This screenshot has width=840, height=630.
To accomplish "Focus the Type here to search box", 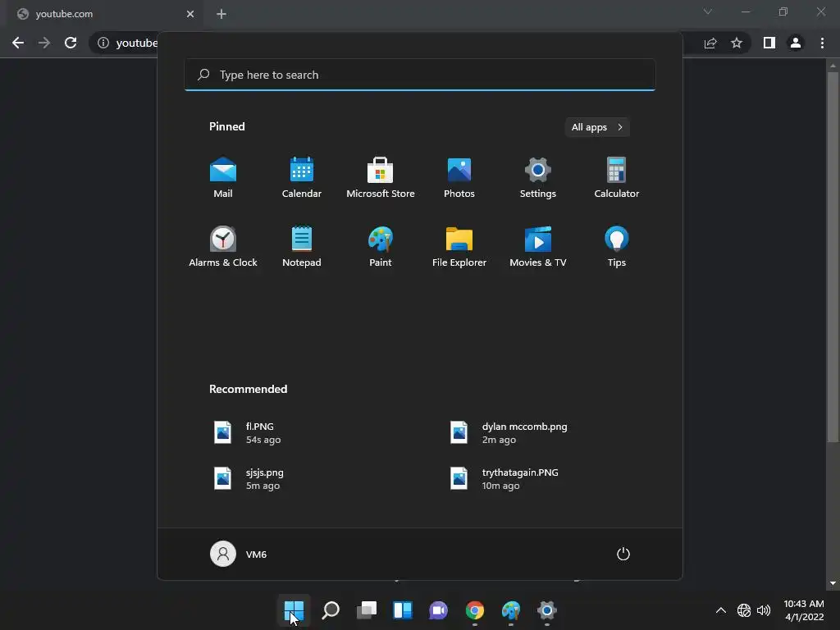I will tap(420, 75).
